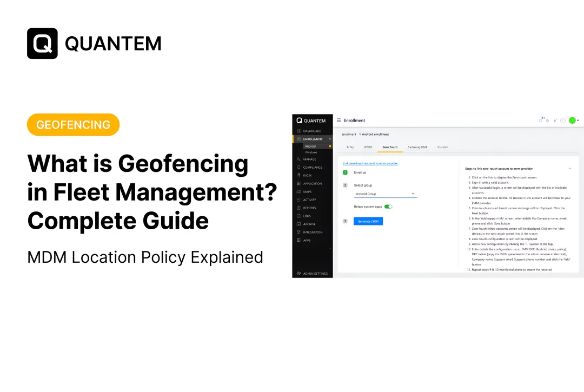Click the Enrollment sidebar icon
The width and height of the screenshot is (584, 392).
click(298, 139)
